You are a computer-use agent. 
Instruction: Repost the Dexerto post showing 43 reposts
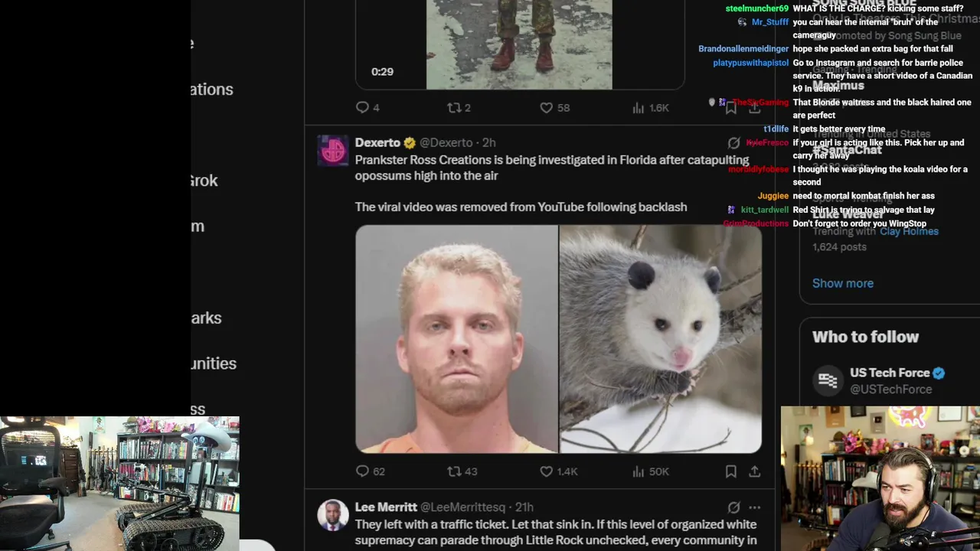462,471
